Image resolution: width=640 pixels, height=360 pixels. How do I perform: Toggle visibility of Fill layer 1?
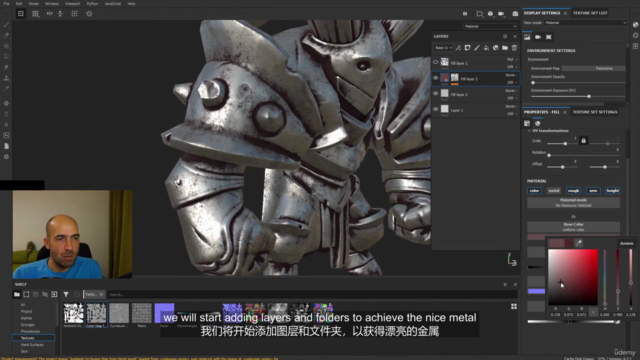[x=436, y=62]
